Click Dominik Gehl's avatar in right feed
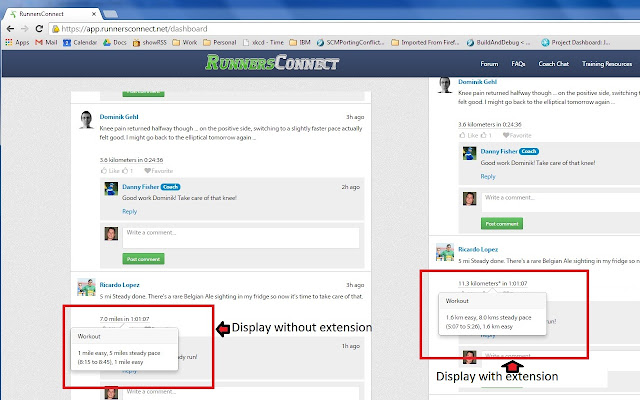Screen dimensions: 640x400 coord(445,85)
